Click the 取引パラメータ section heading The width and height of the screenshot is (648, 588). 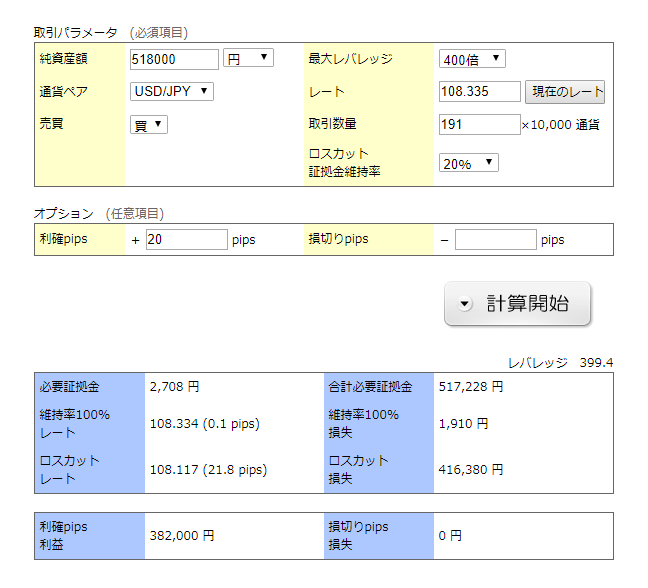[76, 32]
